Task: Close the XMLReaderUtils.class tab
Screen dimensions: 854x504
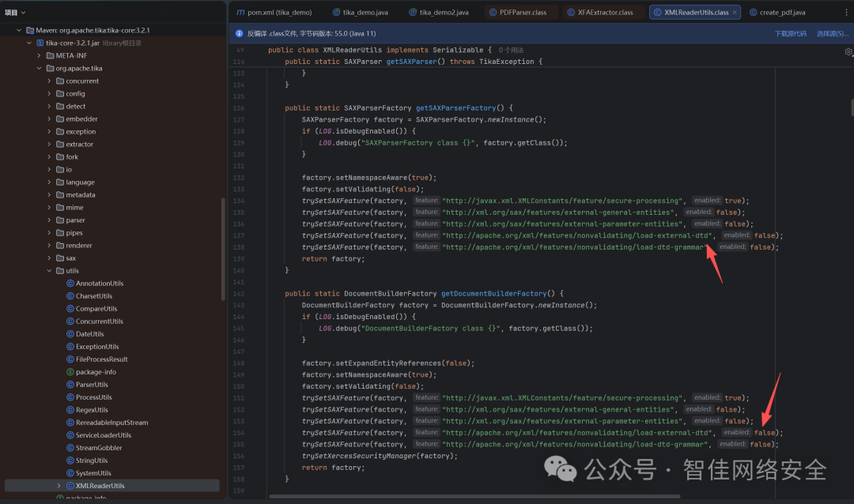Action: tap(735, 13)
